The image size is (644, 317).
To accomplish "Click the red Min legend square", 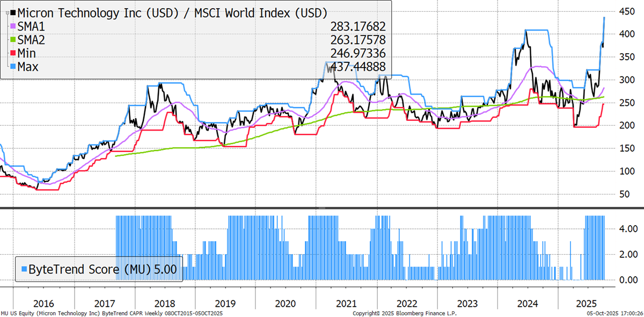I will (12, 53).
